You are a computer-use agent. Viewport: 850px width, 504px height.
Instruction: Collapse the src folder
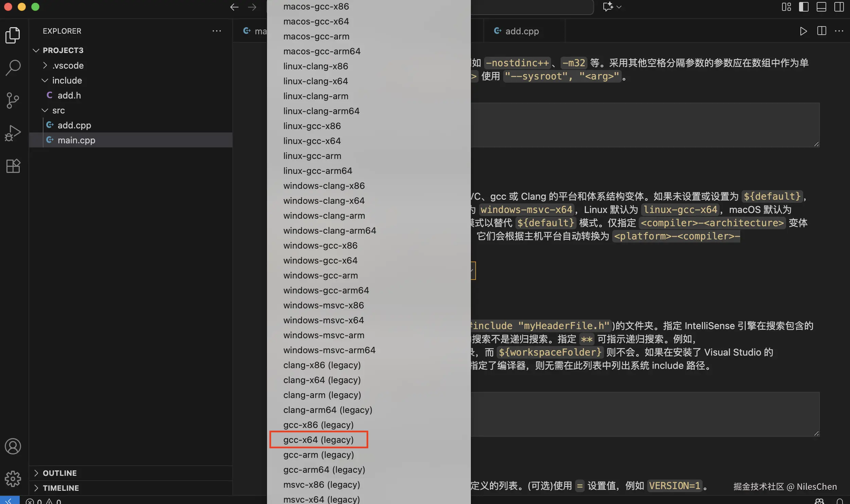pos(45,110)
